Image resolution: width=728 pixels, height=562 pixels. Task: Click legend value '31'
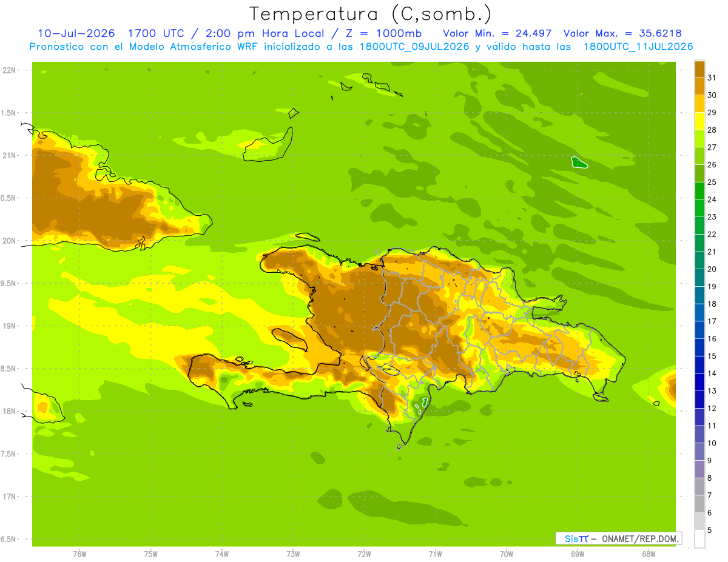(x=712, y=78)
